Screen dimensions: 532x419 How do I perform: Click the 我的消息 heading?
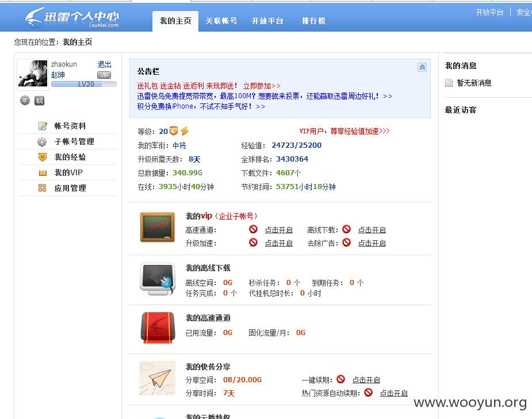coord(461,66)
